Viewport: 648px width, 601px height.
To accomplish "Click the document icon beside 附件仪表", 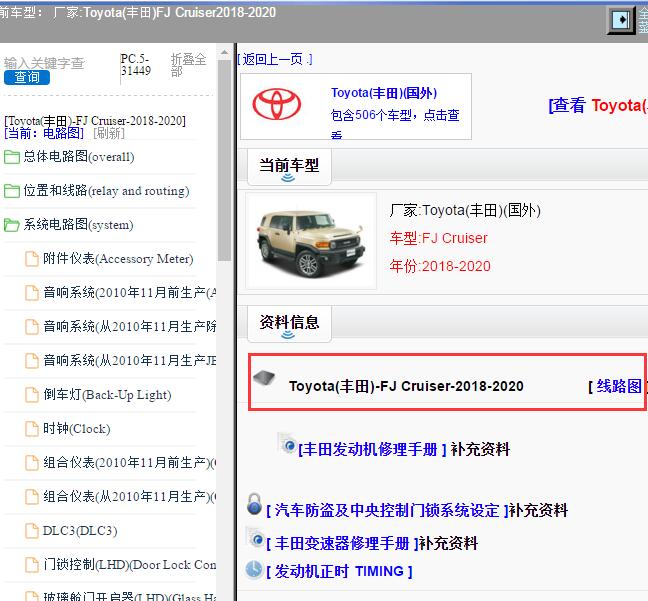I will pos(32,259).
